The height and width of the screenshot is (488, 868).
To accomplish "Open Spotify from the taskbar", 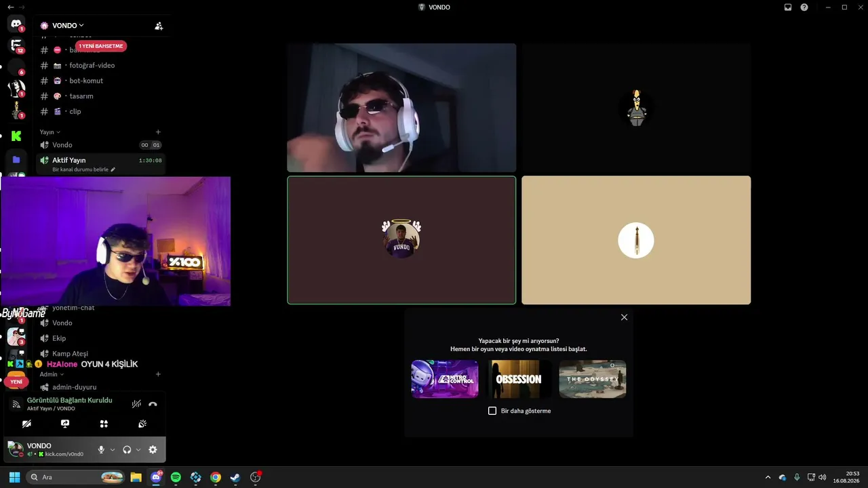I will (x=176, y=477).
